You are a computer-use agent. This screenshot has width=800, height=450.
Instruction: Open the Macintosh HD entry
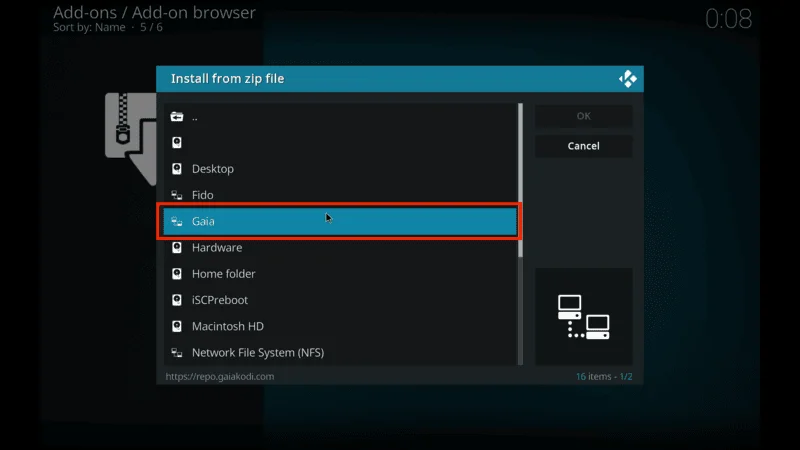[340, 327]
